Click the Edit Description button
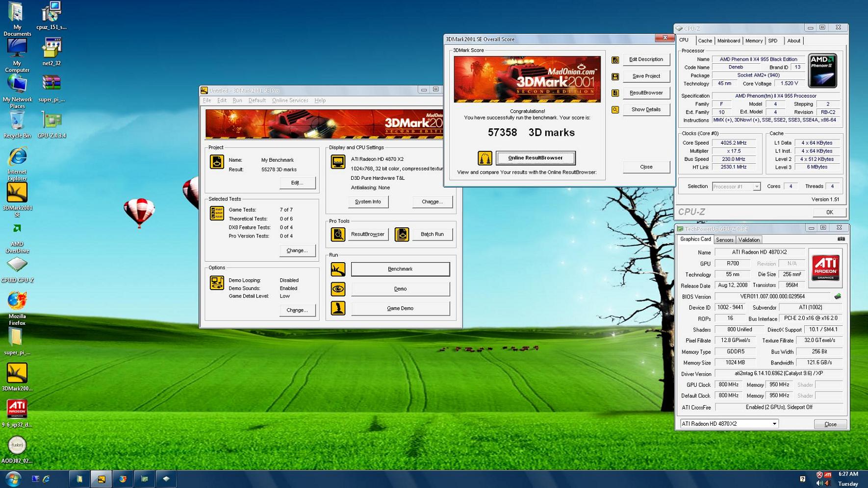The width and height of the screenshot is (868, 488). [646, 59]
